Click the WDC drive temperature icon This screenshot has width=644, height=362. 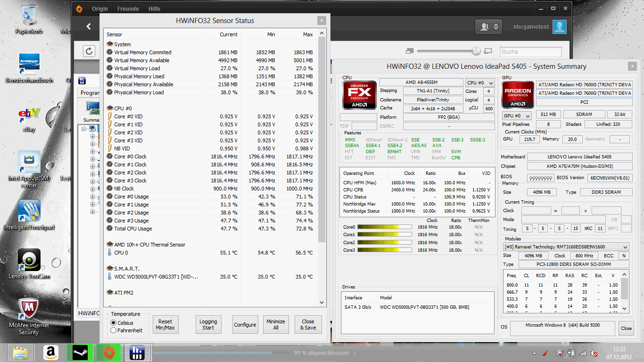click(110, 277)
